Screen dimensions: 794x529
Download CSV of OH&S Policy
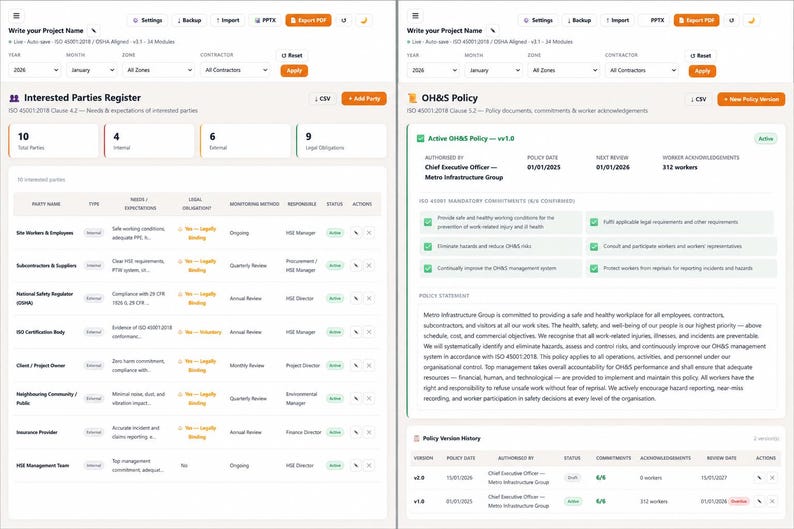698,99
